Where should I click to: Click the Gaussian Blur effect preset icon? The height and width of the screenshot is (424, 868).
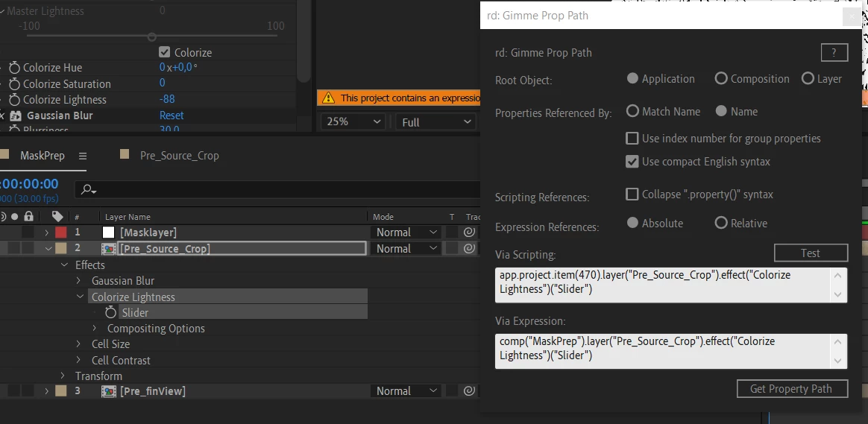click(16, 116)
